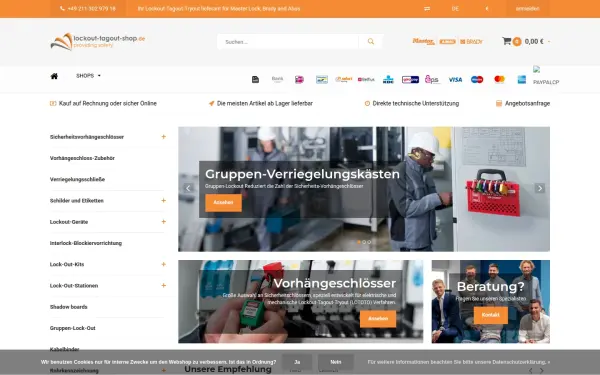Viewport: 600px width, 375px height.
Task: Click the Bank transfer payment icon
Action: pos(277,80)
